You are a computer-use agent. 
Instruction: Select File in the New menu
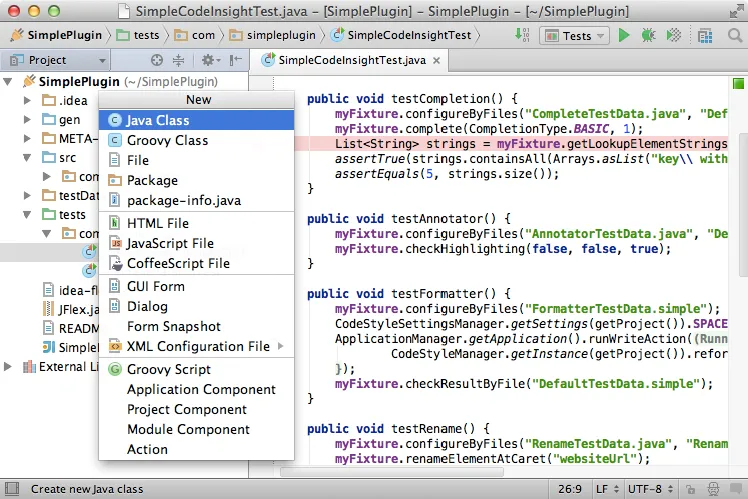pos(196,160)
